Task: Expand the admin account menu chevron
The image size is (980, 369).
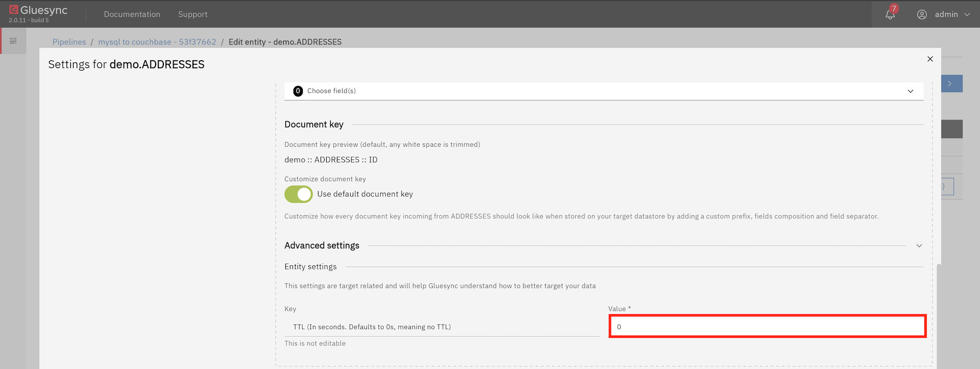Action: 967,14
